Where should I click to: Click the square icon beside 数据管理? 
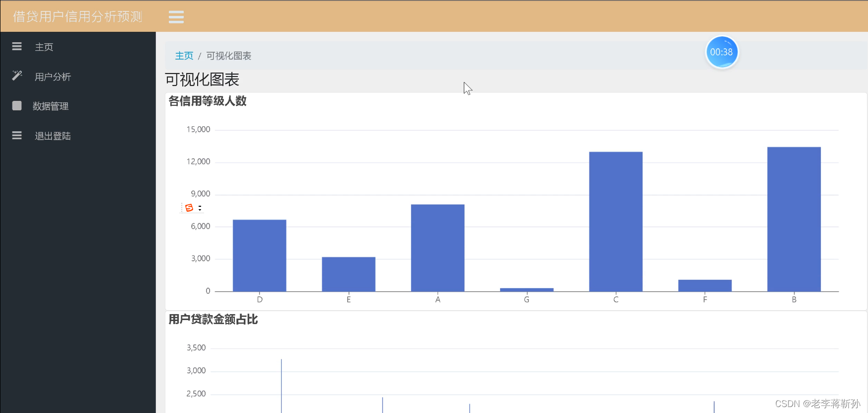point(17,105)
